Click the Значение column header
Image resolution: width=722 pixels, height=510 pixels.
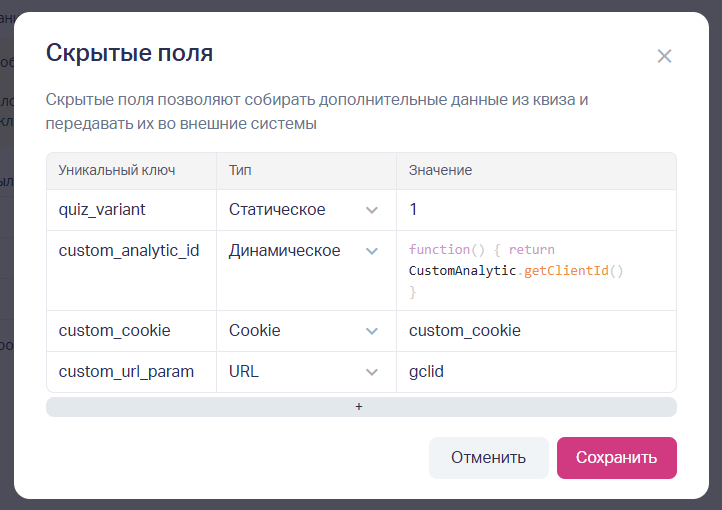coord(440,171)
